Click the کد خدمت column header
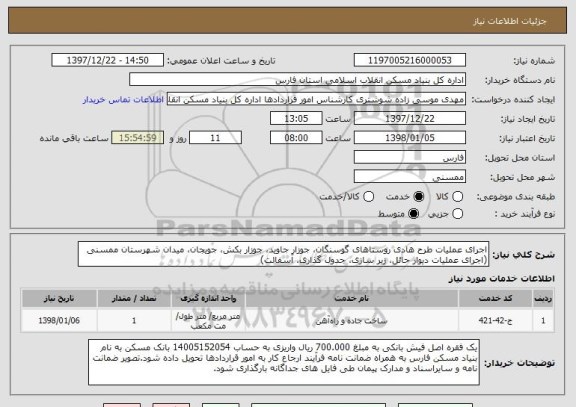Screen dimensions: 576x407 (495, 298)
